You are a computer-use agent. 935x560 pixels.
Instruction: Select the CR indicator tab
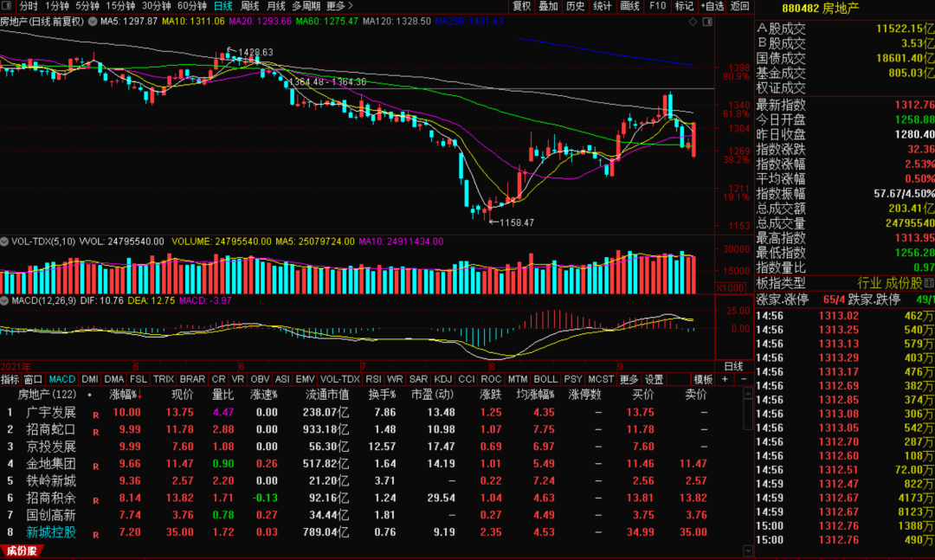point(218,379)
